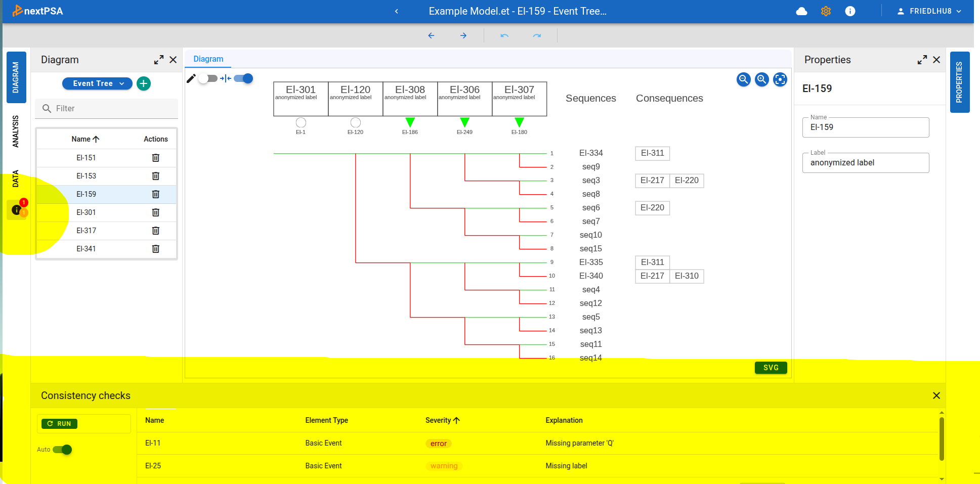Expand the Properties panel to full size
Screen dimensions: 980x484
click(922, 60)
